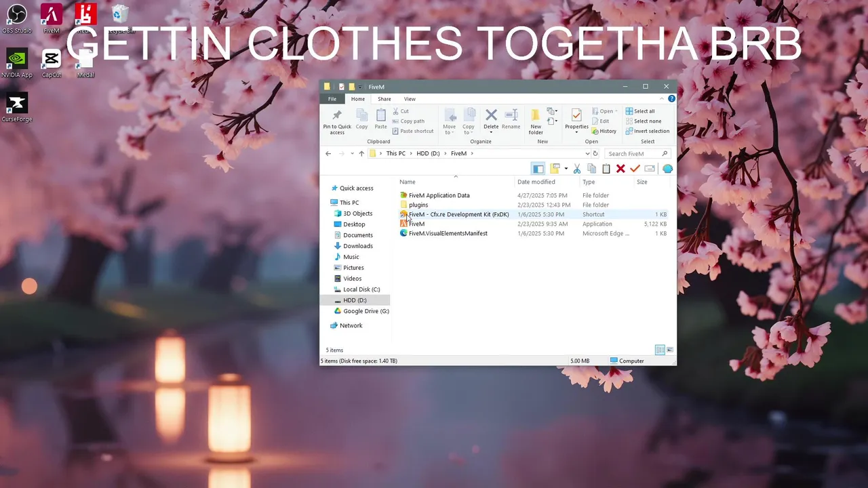The height and width of the screenshot is (488, 868).
Task: Open the Easy access dropdown
Action: pyautogui.click(x=552, y=121)
